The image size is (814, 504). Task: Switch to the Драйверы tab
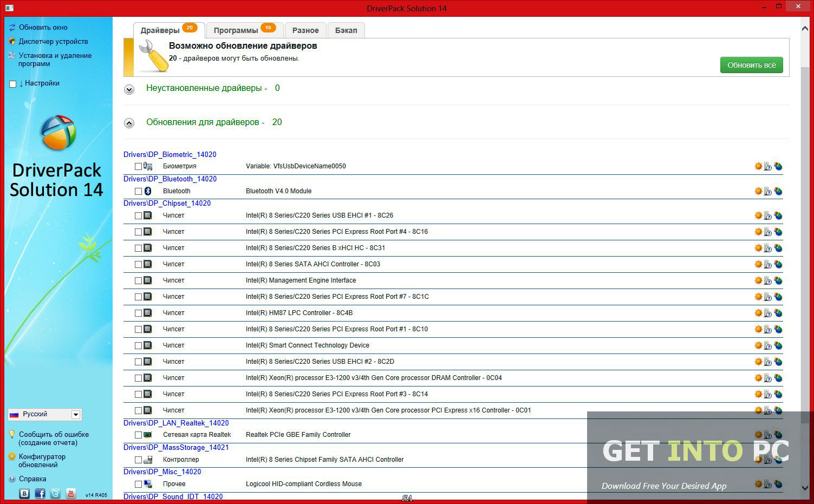pyautogui.click(x=168, y=30)
